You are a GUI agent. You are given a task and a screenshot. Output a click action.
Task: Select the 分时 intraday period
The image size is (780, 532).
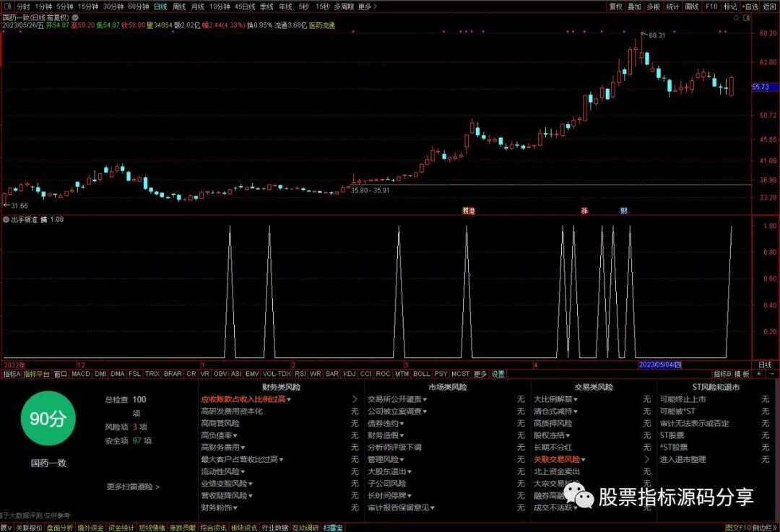(x=23, y=6)
